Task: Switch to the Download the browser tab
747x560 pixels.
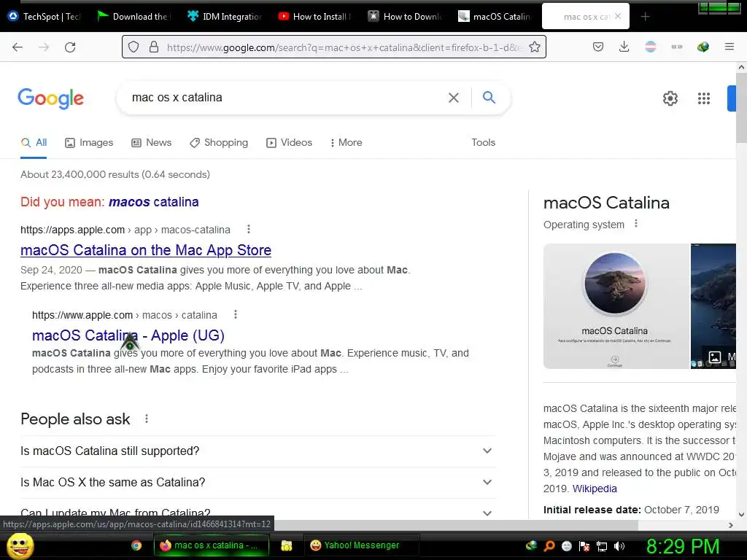Action: [x=133, y=17]
